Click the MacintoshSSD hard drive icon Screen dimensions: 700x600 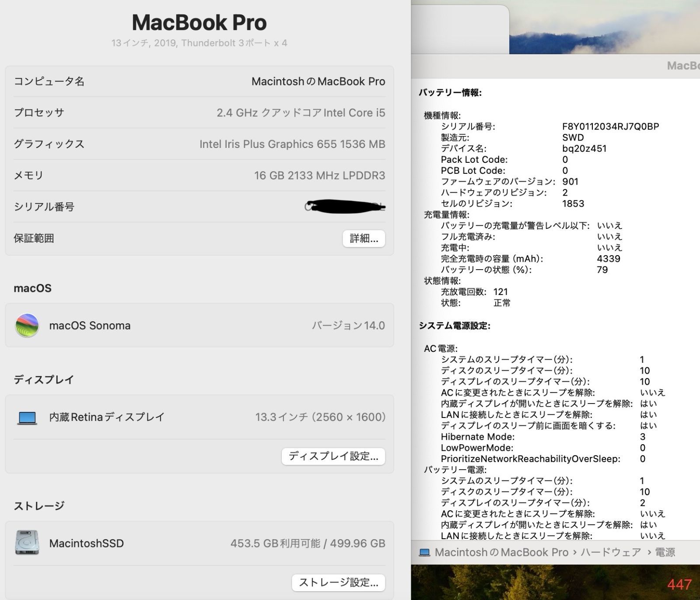coord(27,543)
